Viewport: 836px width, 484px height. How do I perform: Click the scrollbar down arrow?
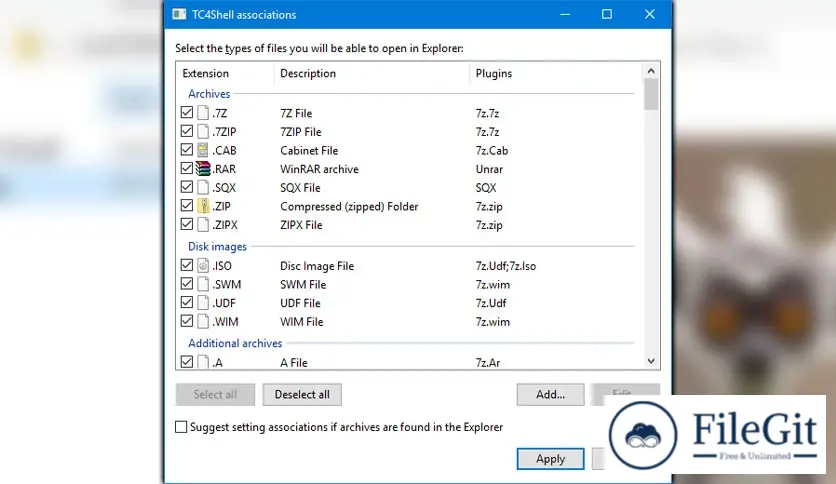(x=651, y=361)
